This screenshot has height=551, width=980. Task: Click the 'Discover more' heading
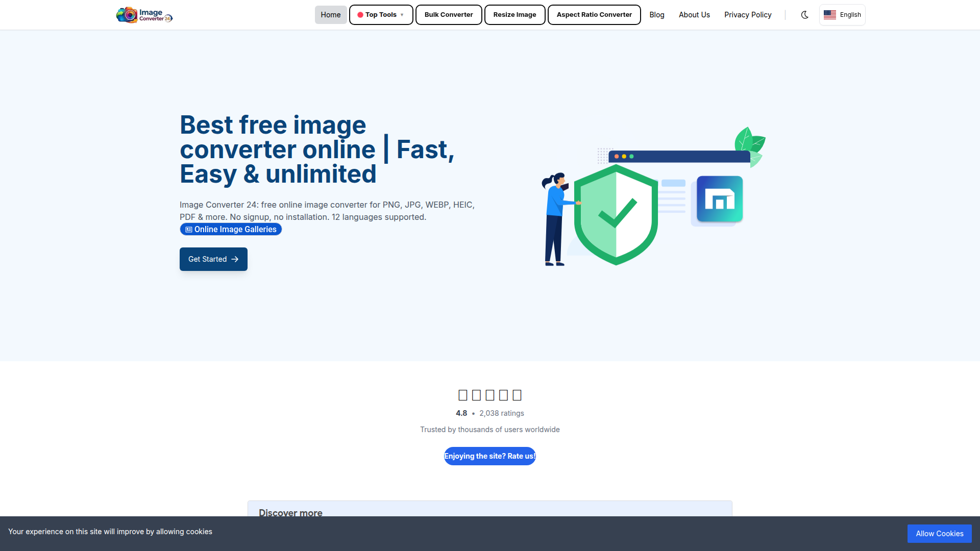click(290, 512)
